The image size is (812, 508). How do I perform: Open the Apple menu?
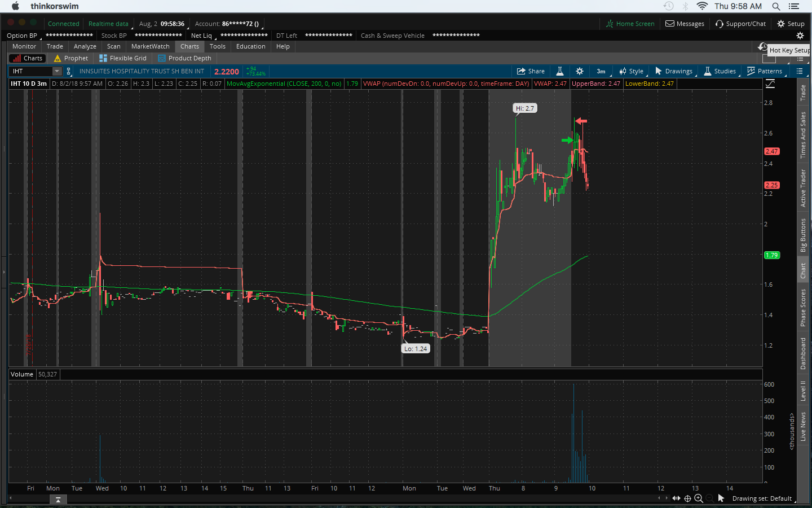tap(15, 6)
